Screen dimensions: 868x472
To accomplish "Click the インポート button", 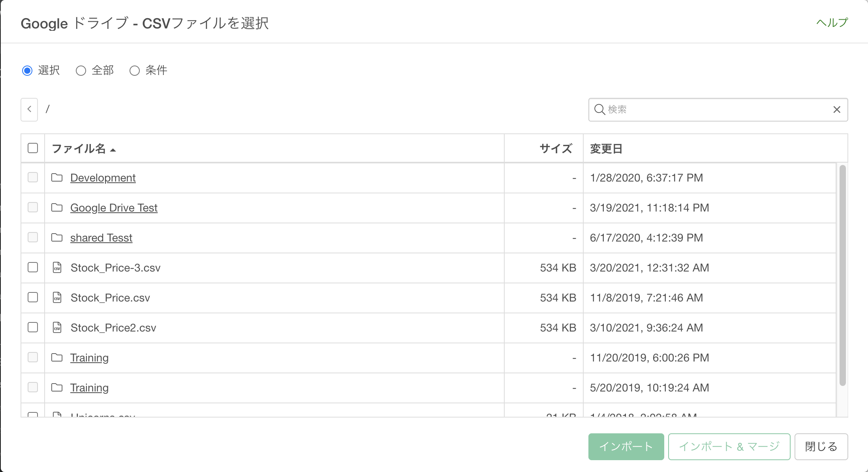I will tap(626, 447).
